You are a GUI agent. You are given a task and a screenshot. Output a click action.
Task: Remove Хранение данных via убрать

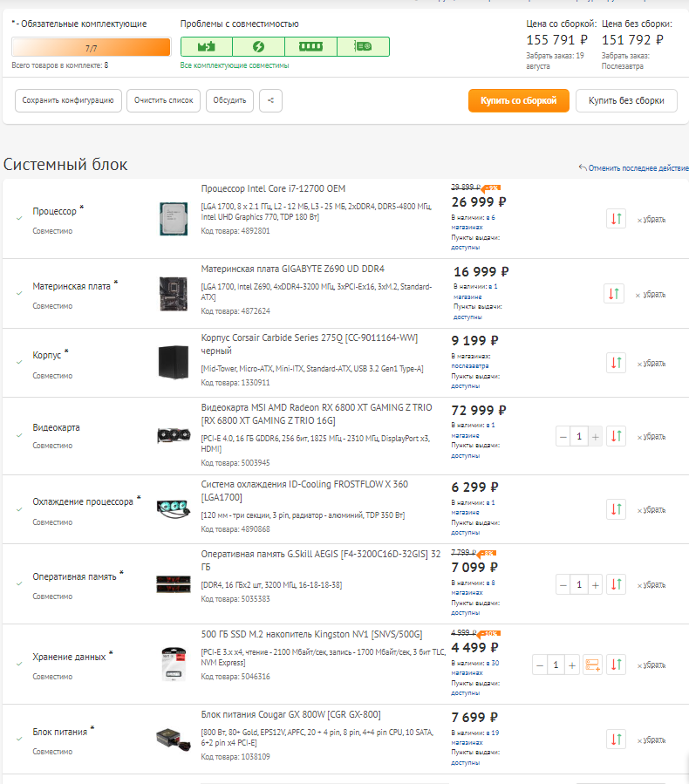click(651, 665)
